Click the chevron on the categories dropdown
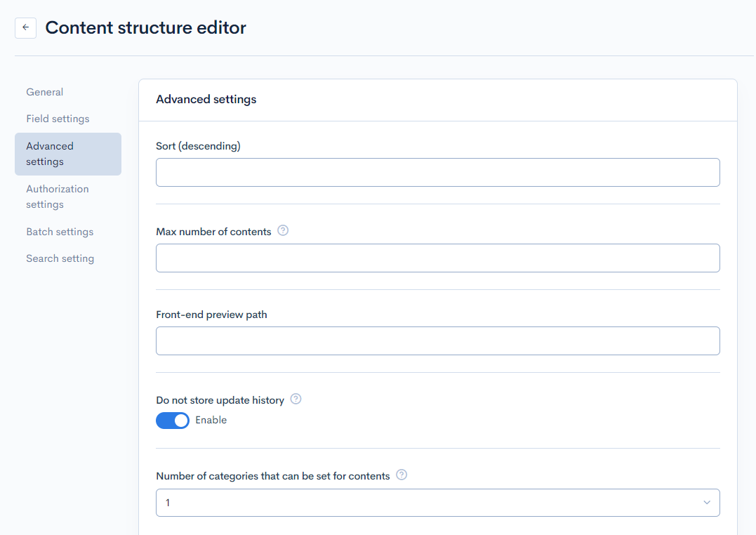This screenshot has width=756, height=535. 707,503
